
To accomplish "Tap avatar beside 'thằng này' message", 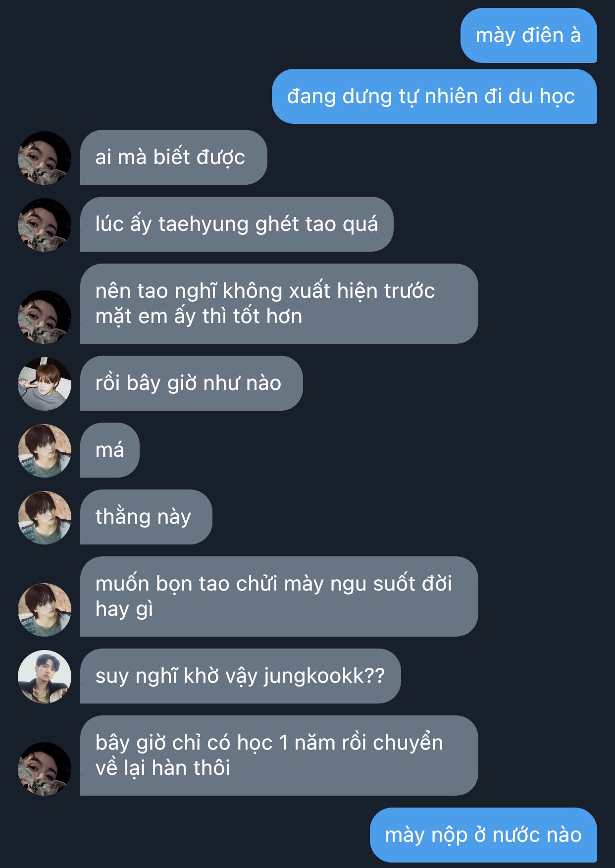I will point(45,518).
